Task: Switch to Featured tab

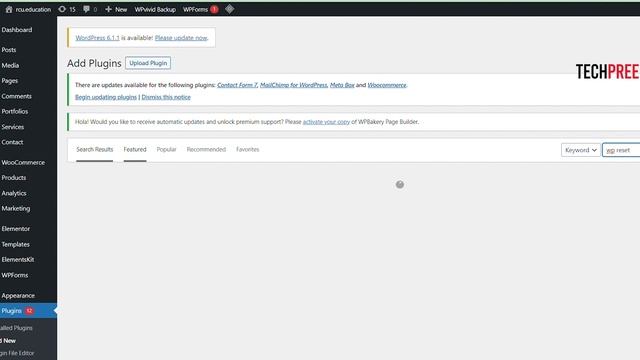Action: pos(135,149)
